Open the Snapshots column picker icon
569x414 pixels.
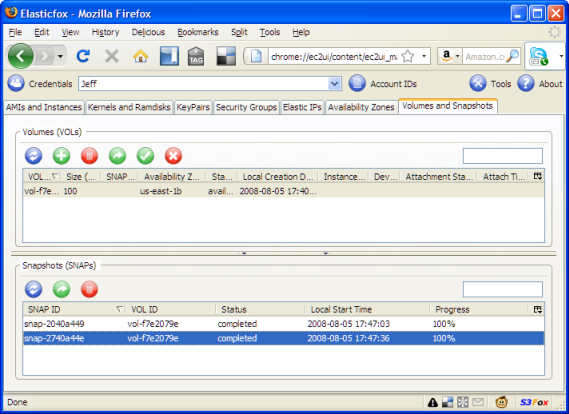click(538, 310)
